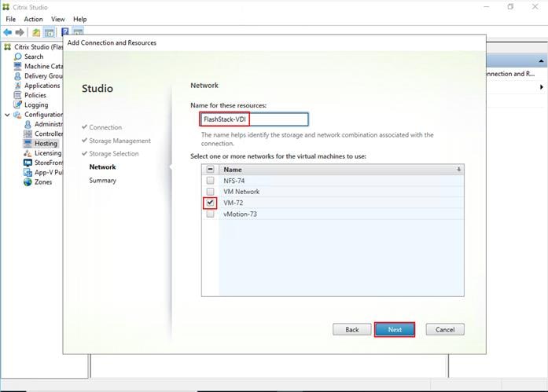The image size is (548, 392).
Task: Click the show/hide console tree icon
Action: pos(49,32)
